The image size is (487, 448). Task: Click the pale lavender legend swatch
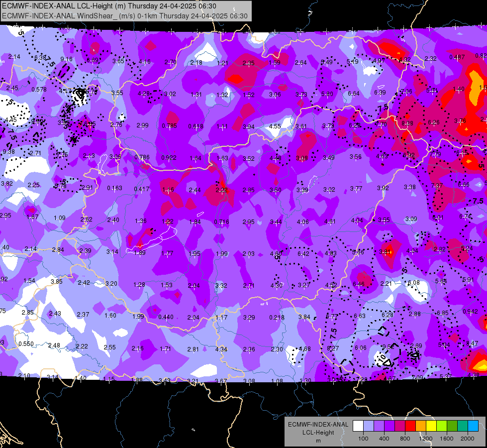[369, 426]
